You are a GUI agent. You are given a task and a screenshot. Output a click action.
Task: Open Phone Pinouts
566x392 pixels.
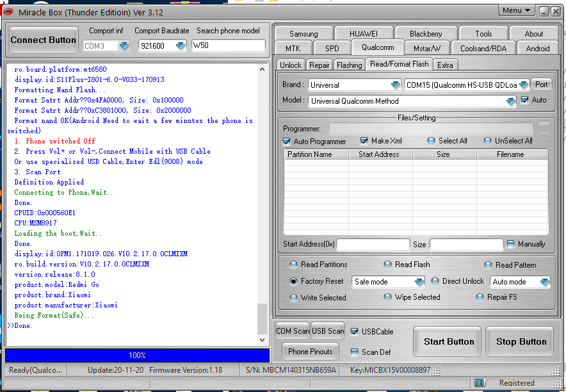(x=311, y=352)
